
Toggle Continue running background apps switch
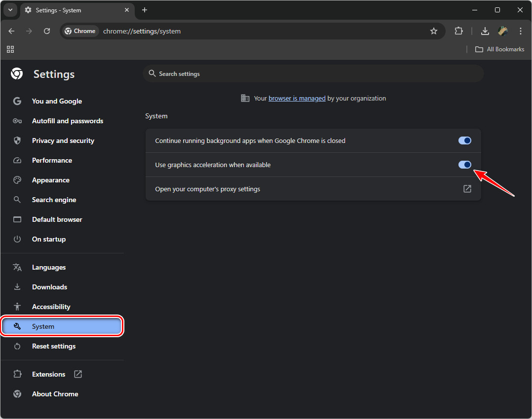tap(465, 140)
